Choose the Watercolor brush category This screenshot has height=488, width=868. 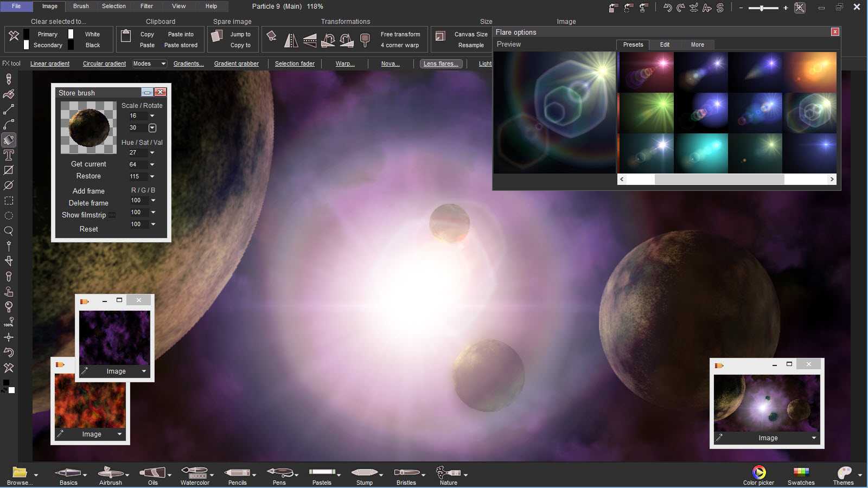pyautogui.click(x=195, y=473)
